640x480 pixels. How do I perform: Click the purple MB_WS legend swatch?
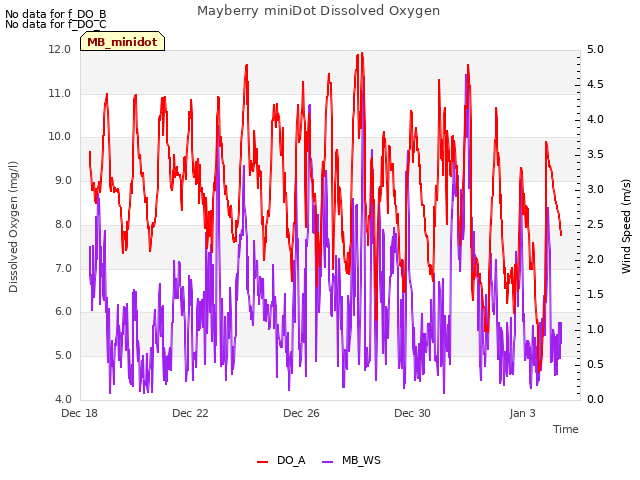point(328,461)
